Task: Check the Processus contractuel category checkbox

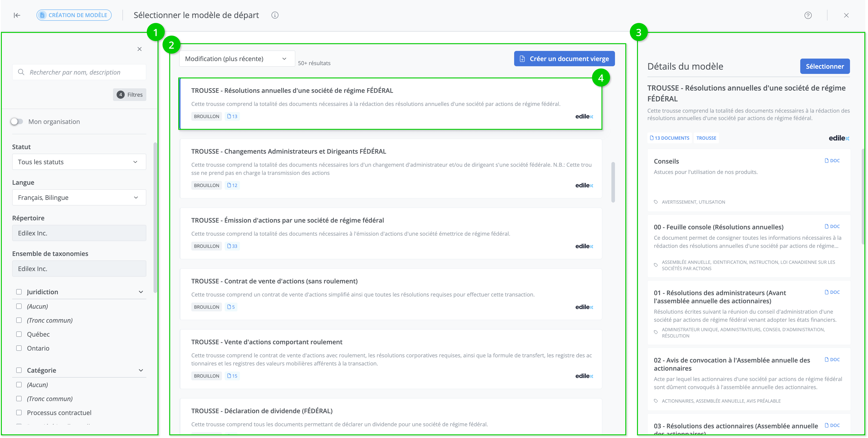Action: (x=19, y=412)
